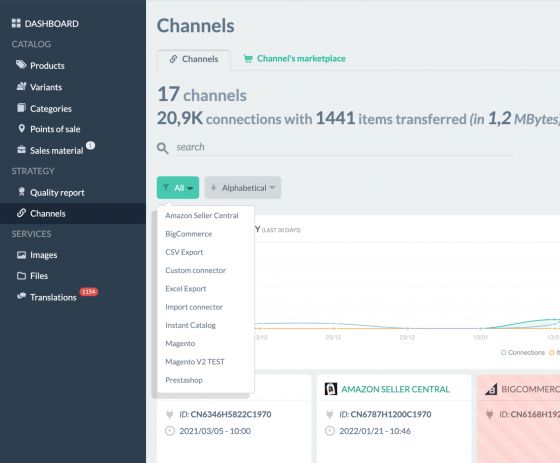Open the Alphabetical sort dropdown
The image size is (560, 463).
243,188
